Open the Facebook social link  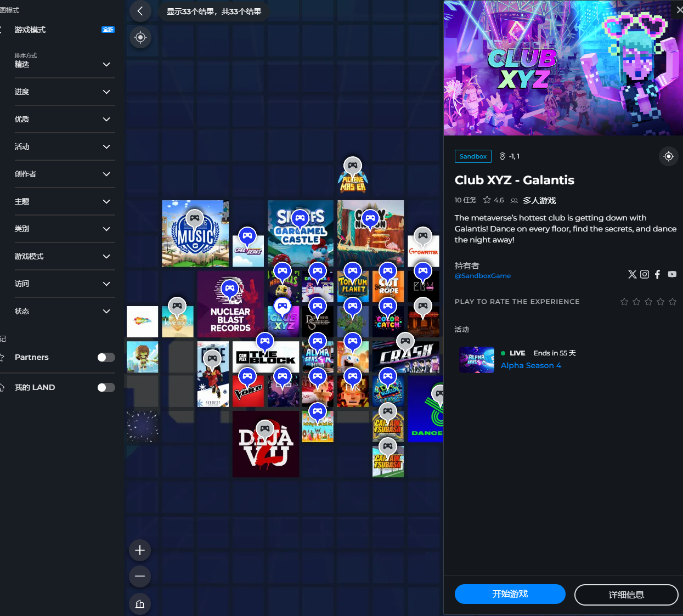657,274
